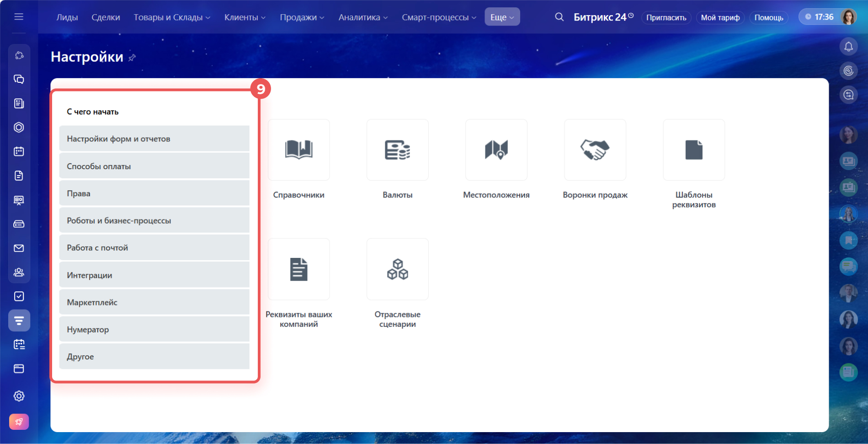Open the Справочники settings tile
Screen dimensions: 868x444
(298, 150)
